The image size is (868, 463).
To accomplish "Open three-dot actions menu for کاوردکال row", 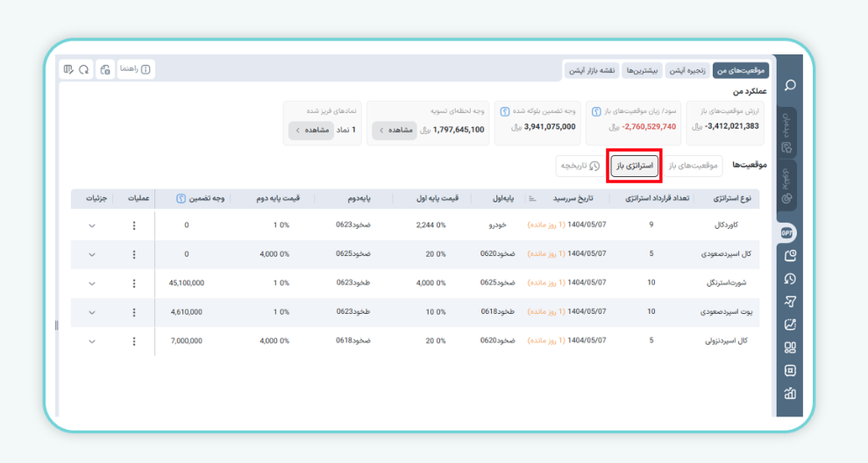I will coord(134,225).
